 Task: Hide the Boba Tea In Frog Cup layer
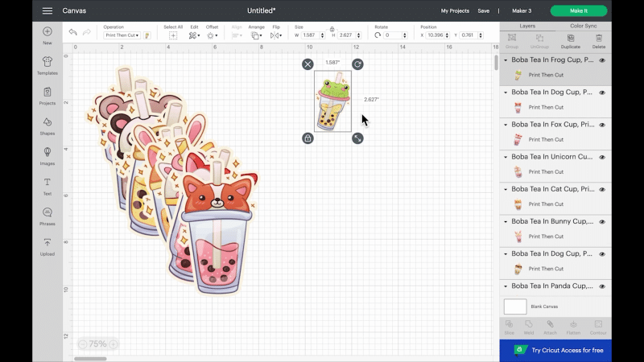(x=602, y=60)
